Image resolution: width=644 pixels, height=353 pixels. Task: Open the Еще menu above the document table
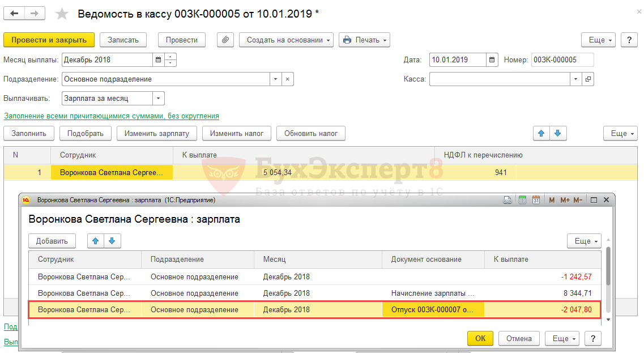(x=620, y=133)
